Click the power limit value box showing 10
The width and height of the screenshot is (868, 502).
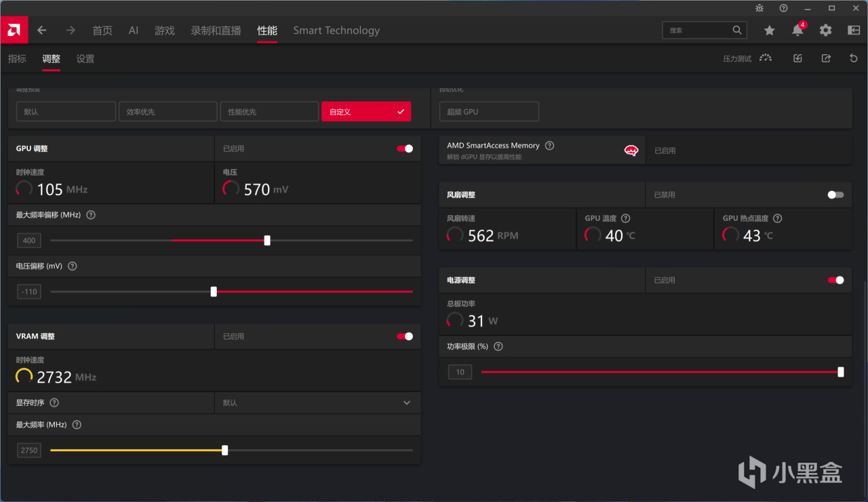click(460, 371)
